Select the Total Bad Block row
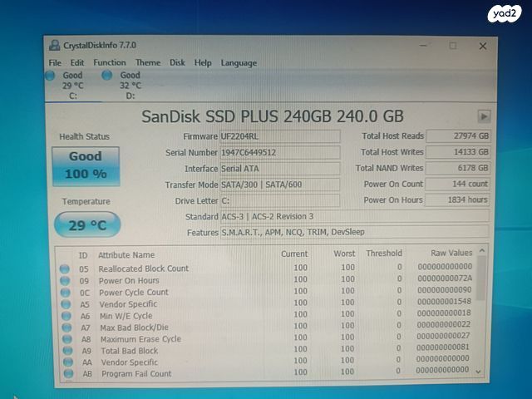Image resolution: width=532 pixels, height=399 pixels. click(x=268, y=349)
